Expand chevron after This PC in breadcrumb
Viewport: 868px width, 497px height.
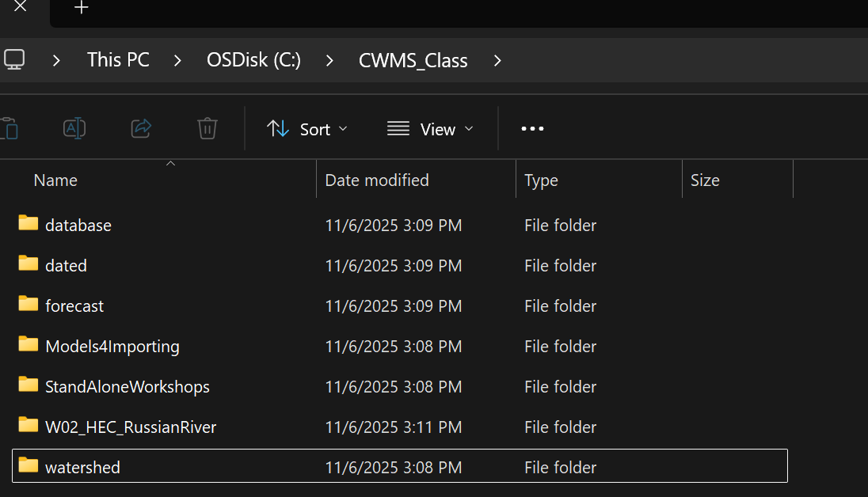(x=177, y=60)
